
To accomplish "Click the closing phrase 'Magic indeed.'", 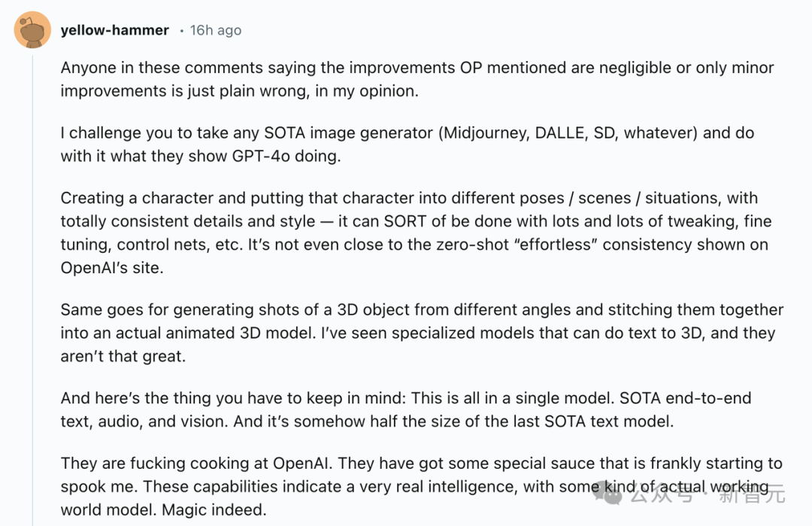I will 214,510.
